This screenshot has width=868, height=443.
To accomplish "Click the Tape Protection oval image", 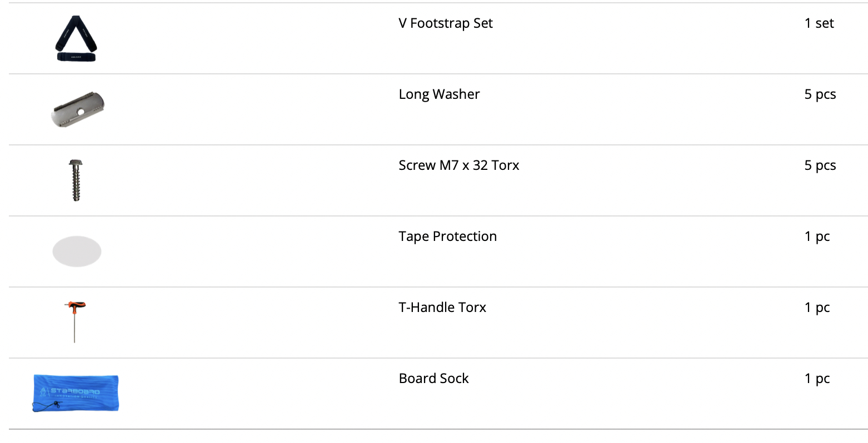I will click(x=77, y=251).
